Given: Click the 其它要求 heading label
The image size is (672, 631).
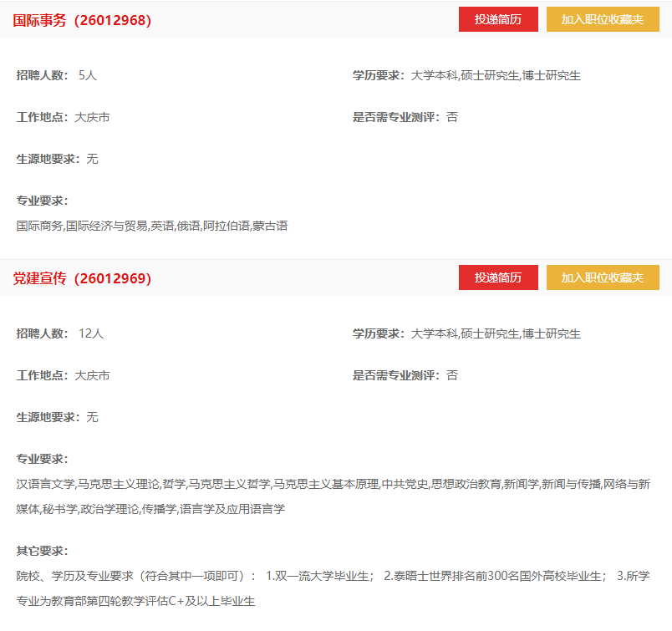Looking at the screenshot, I should [x=42, y=551].
